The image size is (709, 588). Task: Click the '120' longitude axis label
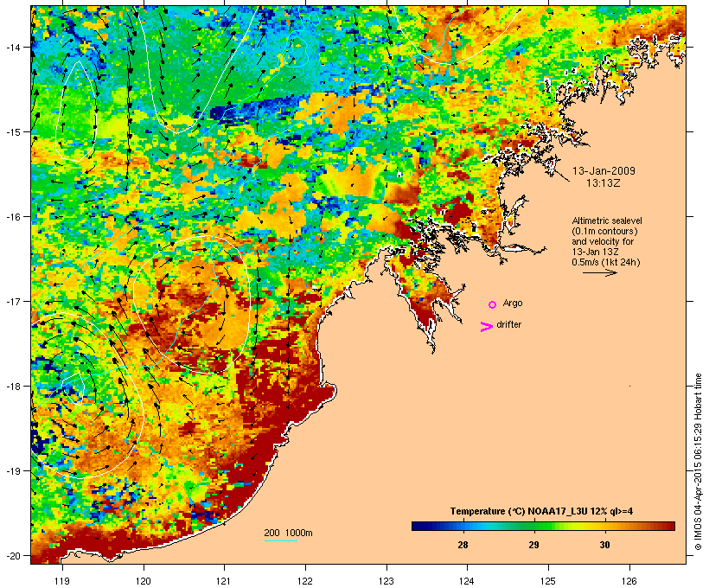(x=144, y=581)
